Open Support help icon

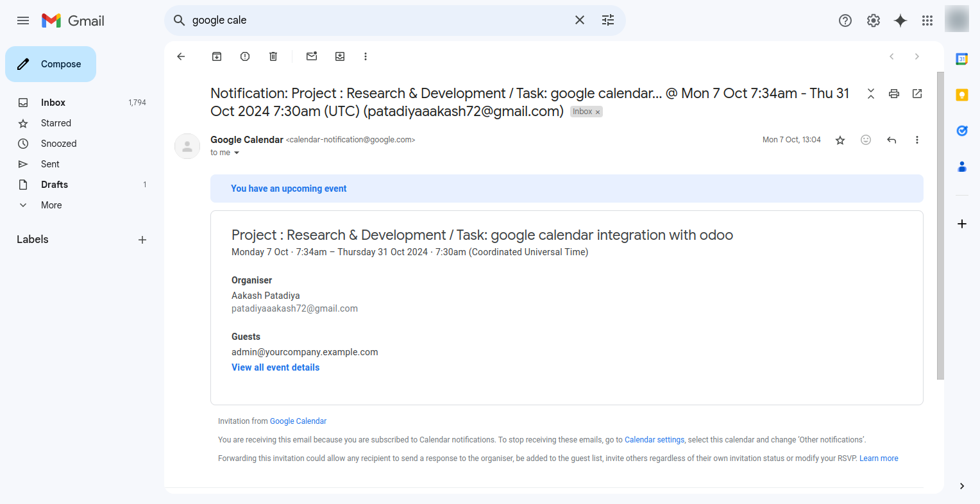click(x=845, y=21)
